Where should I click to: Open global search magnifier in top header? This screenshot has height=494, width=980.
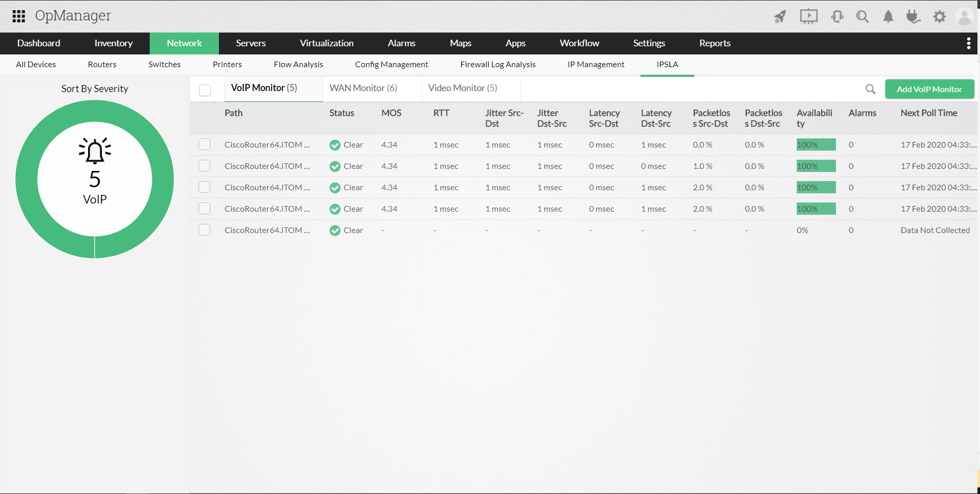tap(862, 17)
